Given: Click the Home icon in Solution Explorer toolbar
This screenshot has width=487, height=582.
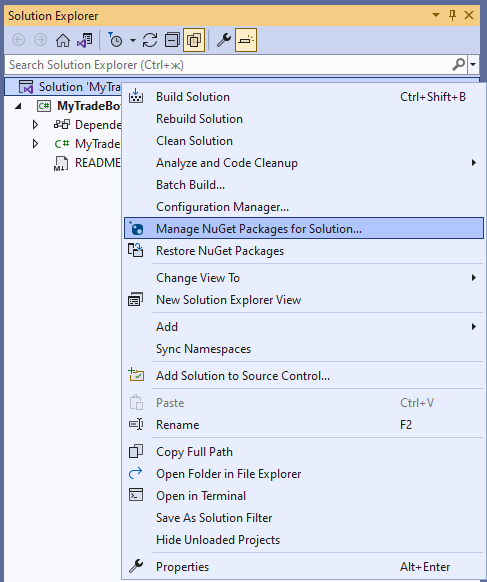Looking at the screenshot, I should tap(63, 40).
